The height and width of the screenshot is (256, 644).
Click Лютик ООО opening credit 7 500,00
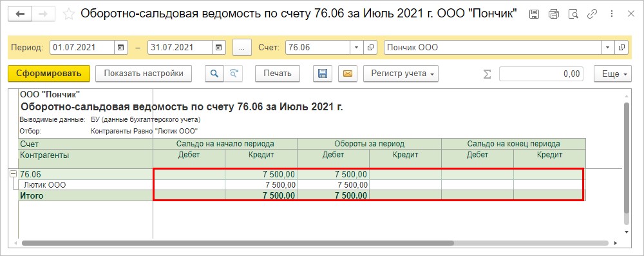(x=261, y=185)
